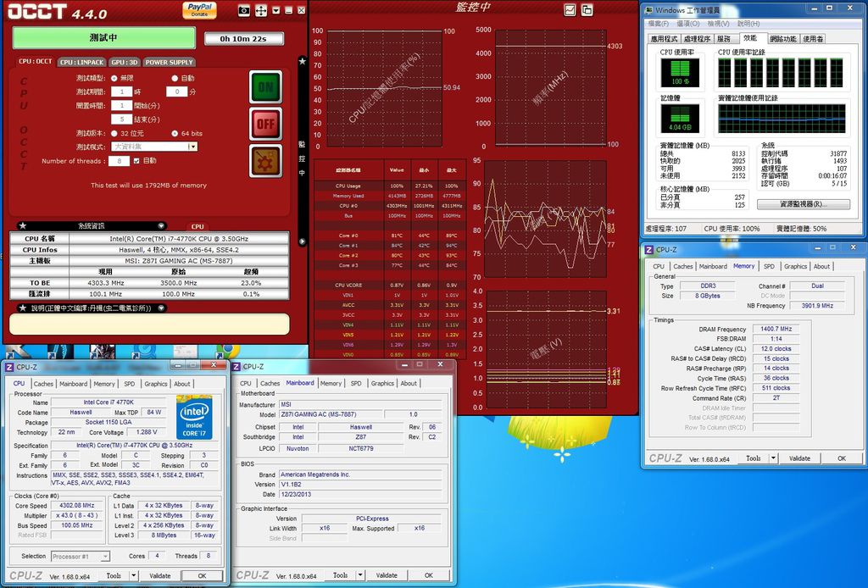The image size is (868, 588).
Task: Click Validate in the Memory CPU-Z window
Action: (799, 458)
